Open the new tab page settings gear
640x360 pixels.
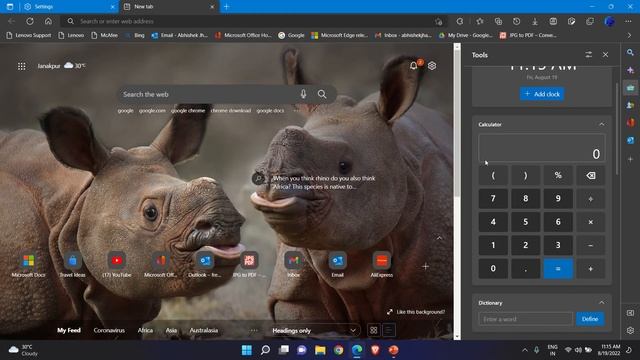point(432,66)
